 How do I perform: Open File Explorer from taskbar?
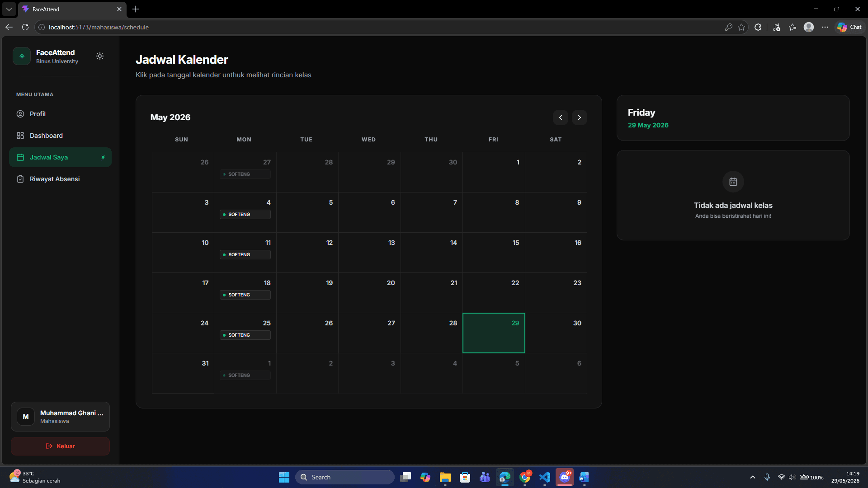tap(445, 477)
